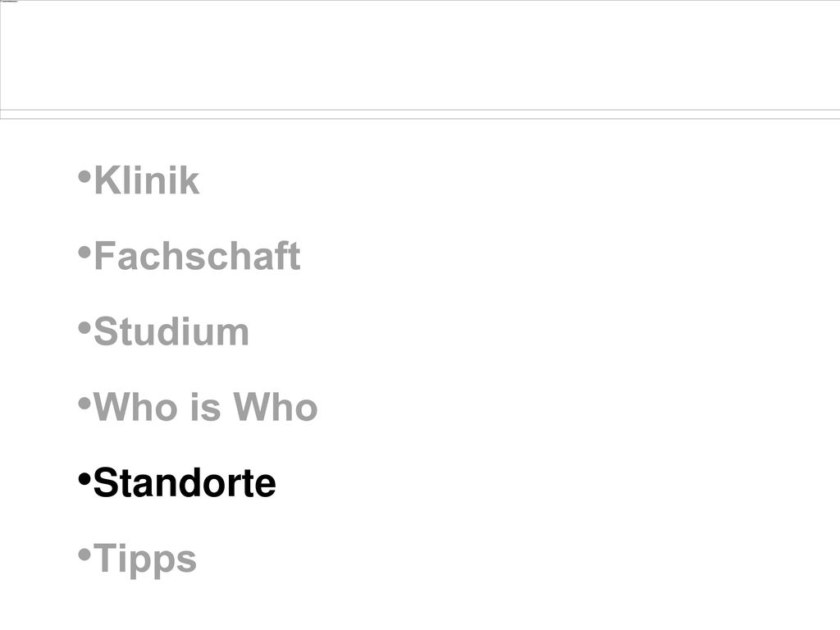Screen dimensions: 840x630
Task: Select the gray bullet before Tipps
Action: tap(84, 555)
